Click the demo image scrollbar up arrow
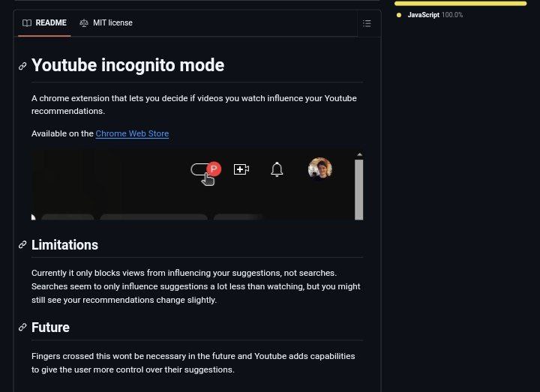Screen dimensions: 540x392 359,155
